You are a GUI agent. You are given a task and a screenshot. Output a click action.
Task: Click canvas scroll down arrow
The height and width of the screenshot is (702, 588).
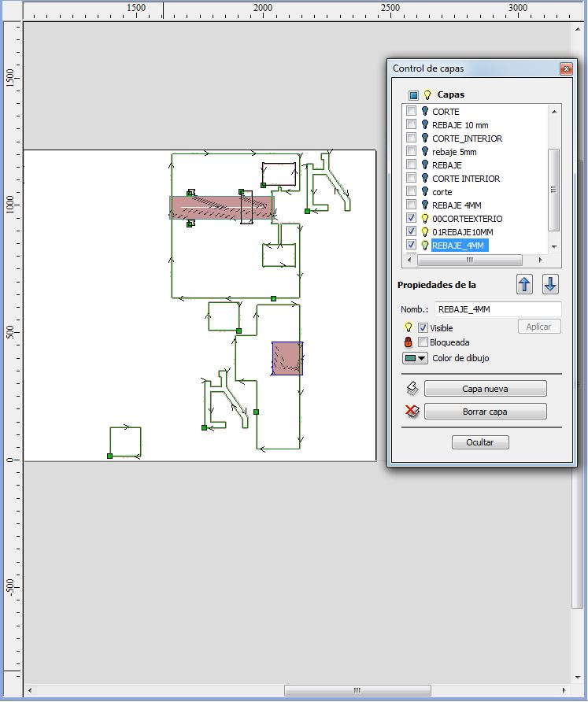(577, 678)
